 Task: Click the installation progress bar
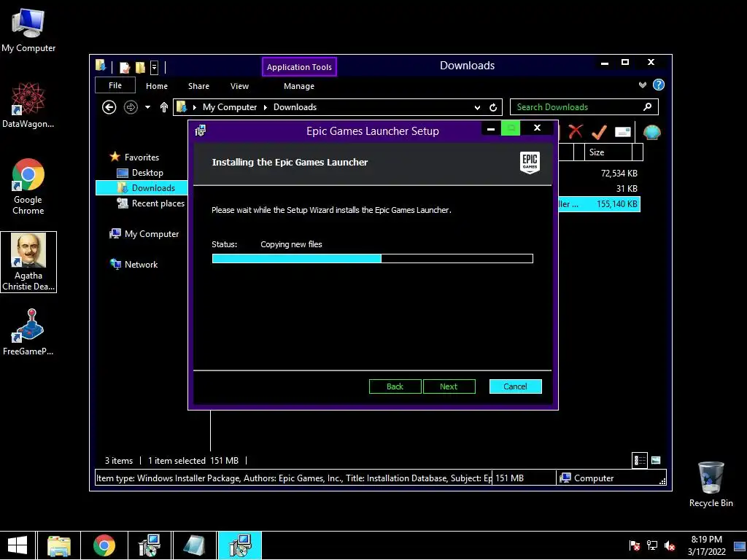tap(373, 259)
